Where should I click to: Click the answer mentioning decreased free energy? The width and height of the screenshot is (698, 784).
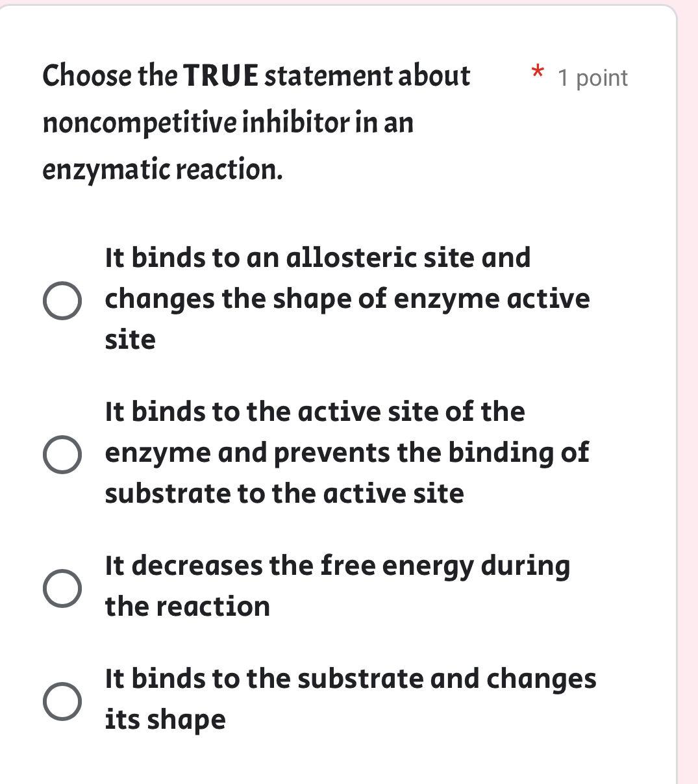pos(338,584)
